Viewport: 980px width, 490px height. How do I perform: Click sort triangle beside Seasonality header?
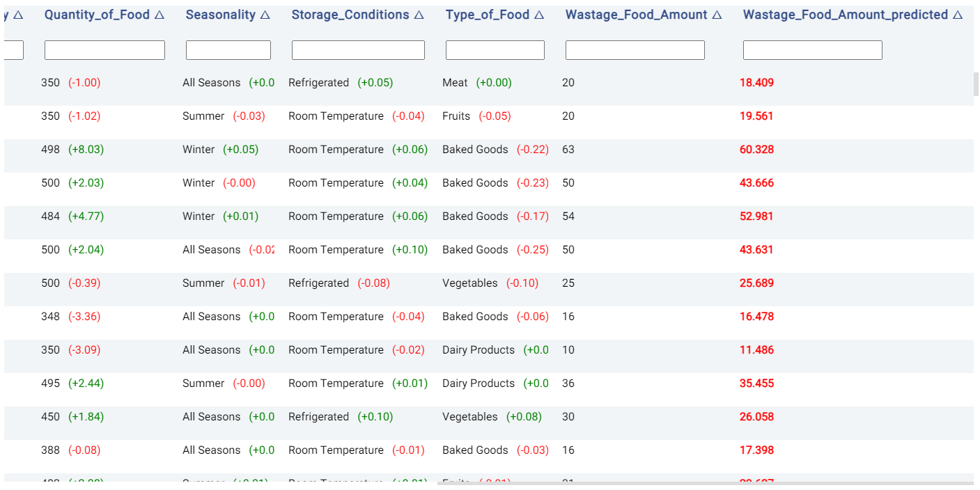[x=265, y=15]
